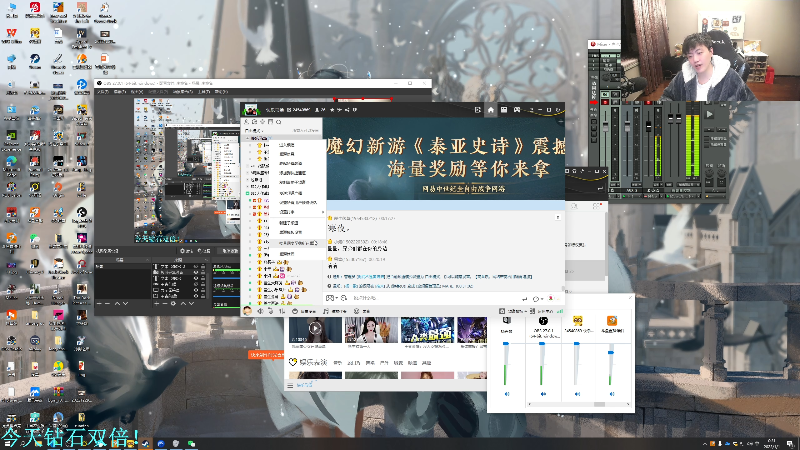Open the music note tool in YY bottom bar
This screenshot has width=800, height=450.
pyautogui.click(x=325, y=311)
